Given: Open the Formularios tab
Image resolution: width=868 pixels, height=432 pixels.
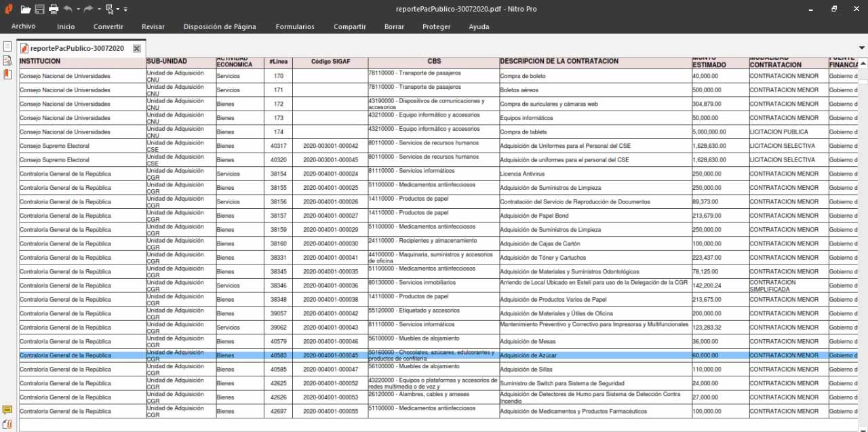Looking at the screenshot, I should click(x=295, y=26).
